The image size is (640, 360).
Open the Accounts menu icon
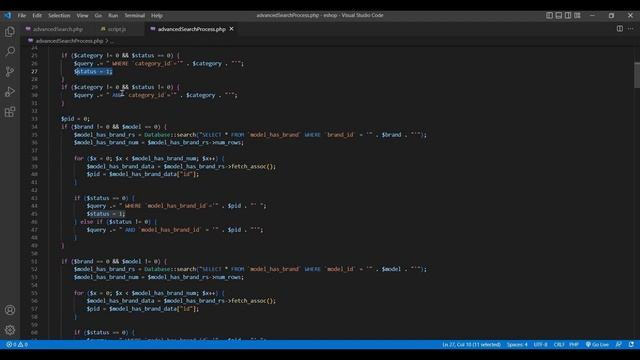[x=10, y=310]
